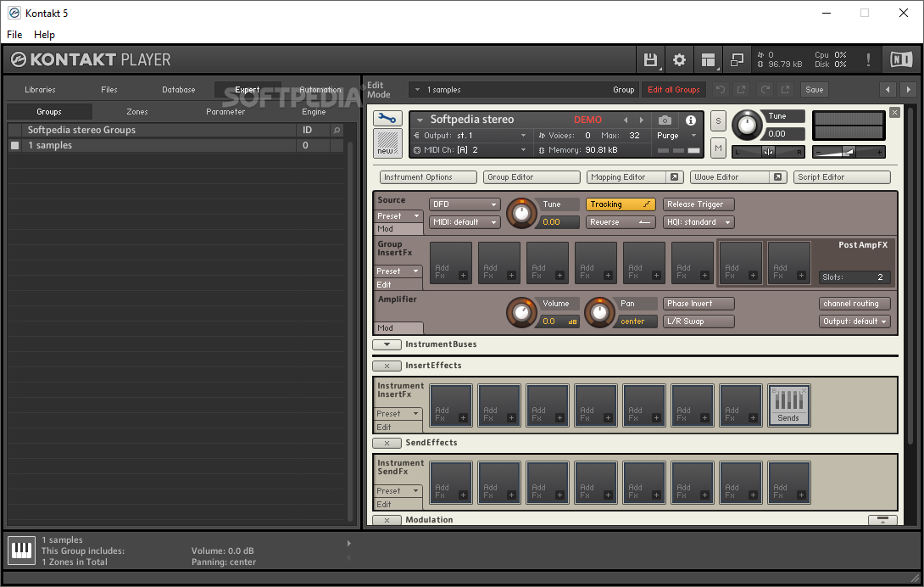Toggle the Phase Invert button

coord(699,303)
